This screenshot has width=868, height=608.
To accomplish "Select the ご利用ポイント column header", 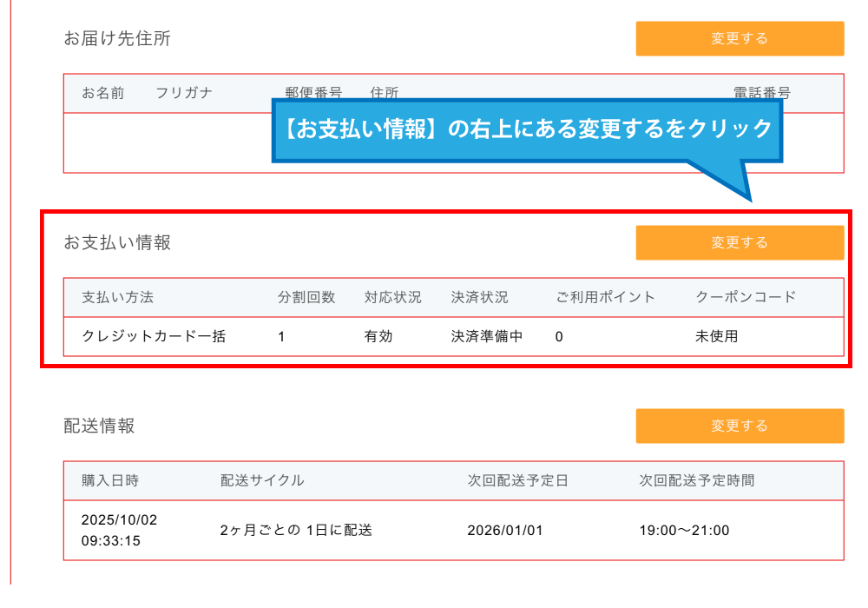I will pos(606,297).
